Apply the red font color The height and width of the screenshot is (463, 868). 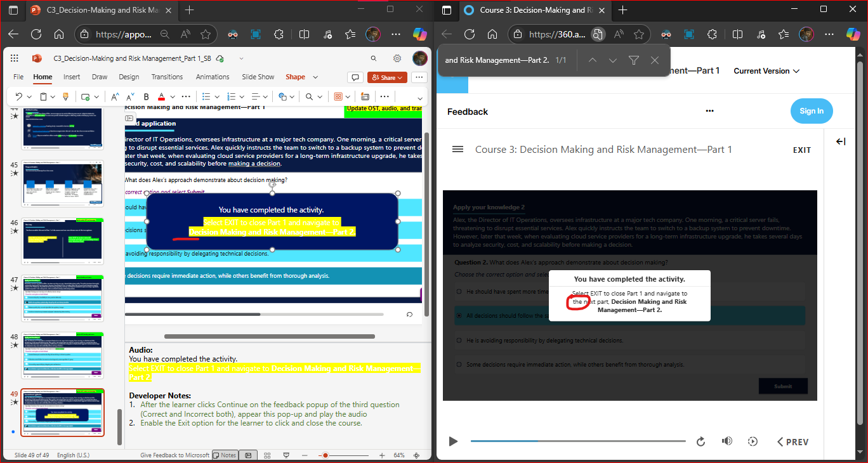coord(161,96)
